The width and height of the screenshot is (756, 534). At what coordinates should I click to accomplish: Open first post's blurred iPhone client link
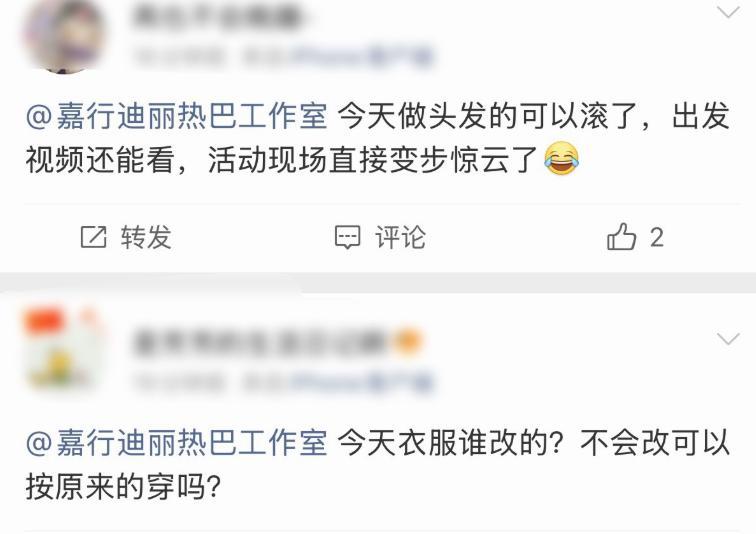(362, 57)
